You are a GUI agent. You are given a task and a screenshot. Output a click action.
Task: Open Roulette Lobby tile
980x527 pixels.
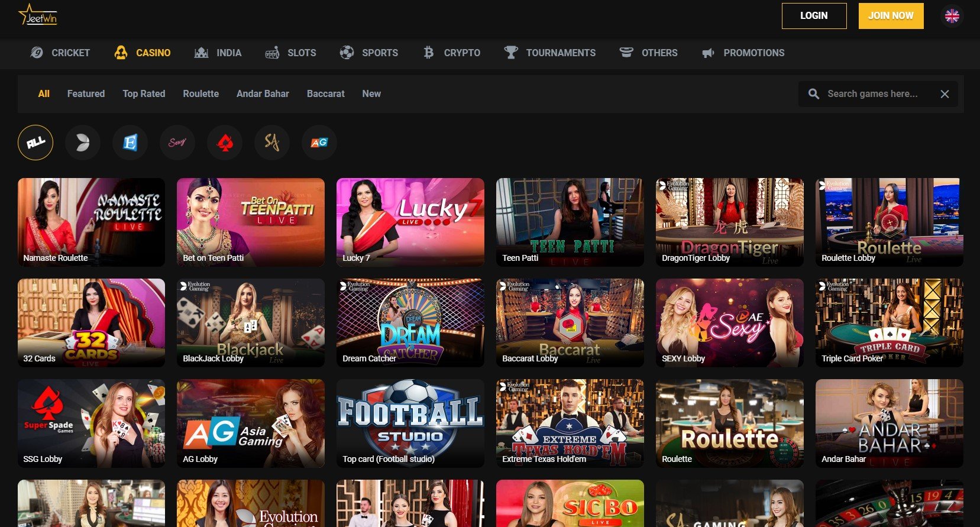[x=890, y=222]
